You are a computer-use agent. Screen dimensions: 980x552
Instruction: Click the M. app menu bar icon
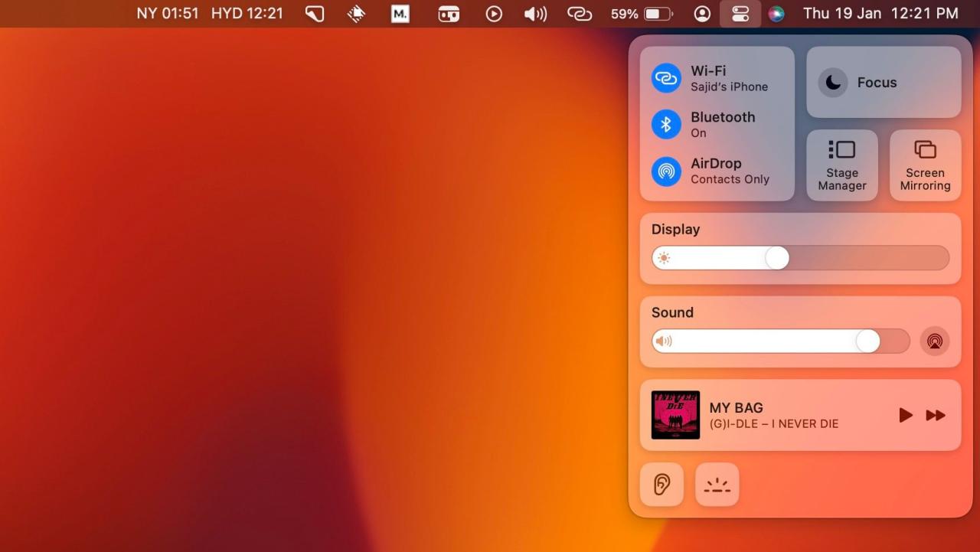pyautogui.click(x=400, y=14)
